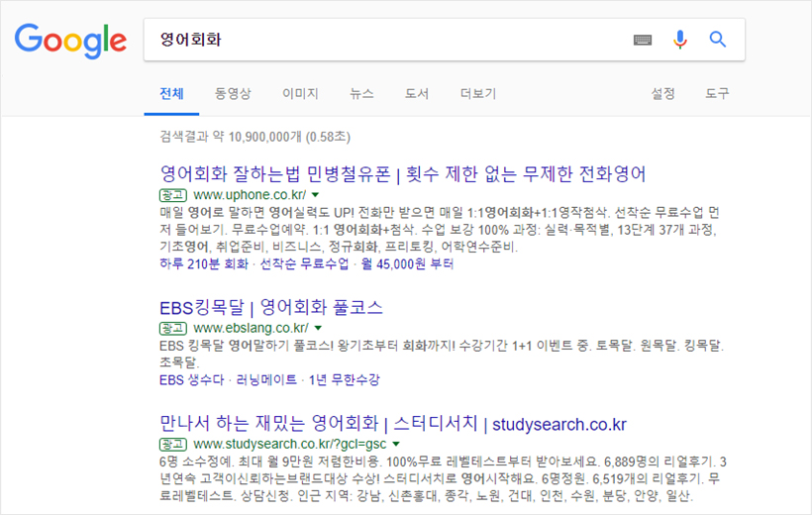Switch to the 동영상 tab
812x515 pixels.
pos(233,94)
